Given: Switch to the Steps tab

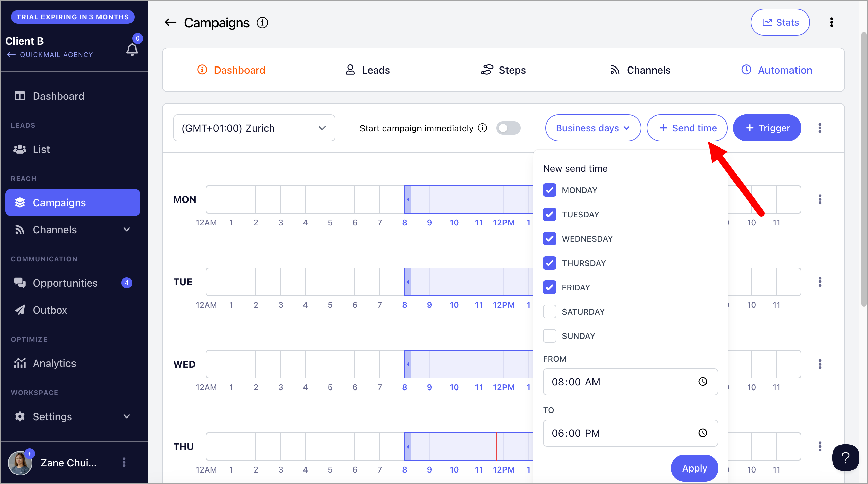Looking at the screenshot, I should (503, 70).
